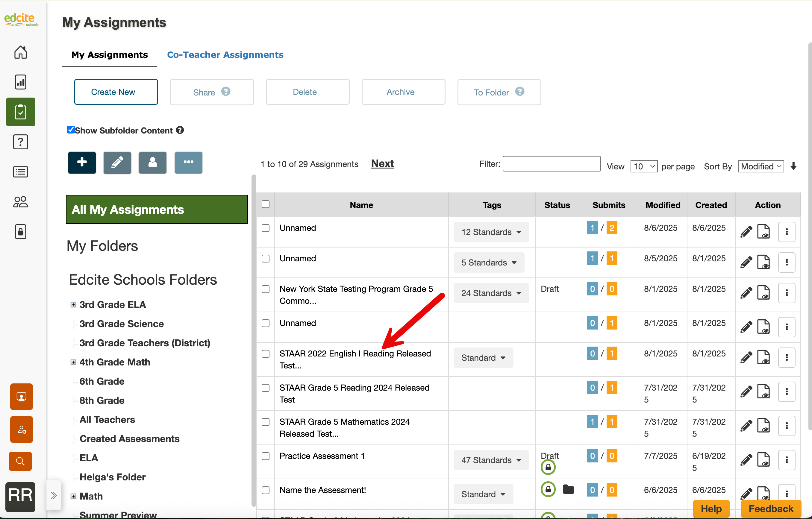Click the home icon in sidebar
812x519 pixels.
[20, 52]
